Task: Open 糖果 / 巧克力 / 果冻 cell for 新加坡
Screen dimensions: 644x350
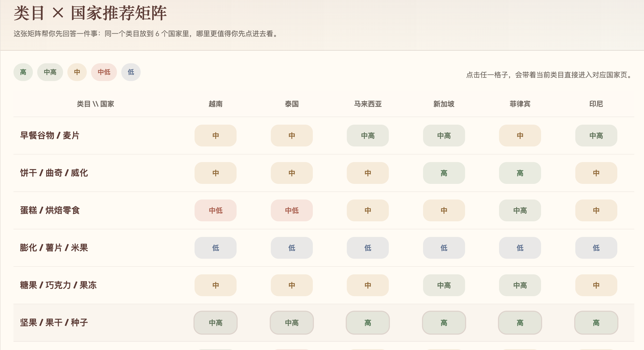Action: 444,285
